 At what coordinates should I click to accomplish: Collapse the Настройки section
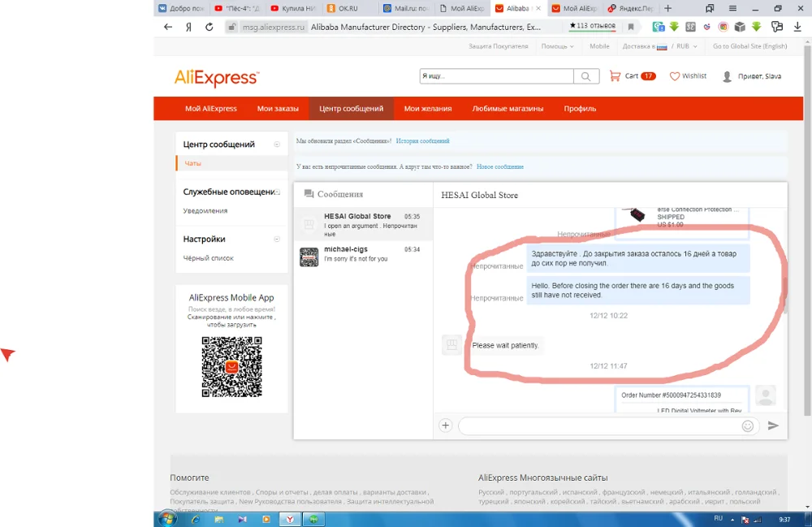[277, 240]
